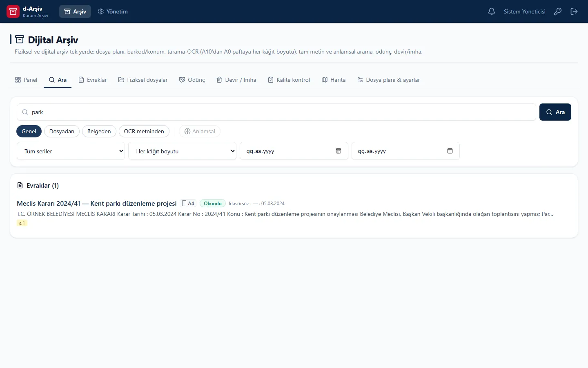Click the s.1 page tag

pyautogui.click(x=22, y=223)
